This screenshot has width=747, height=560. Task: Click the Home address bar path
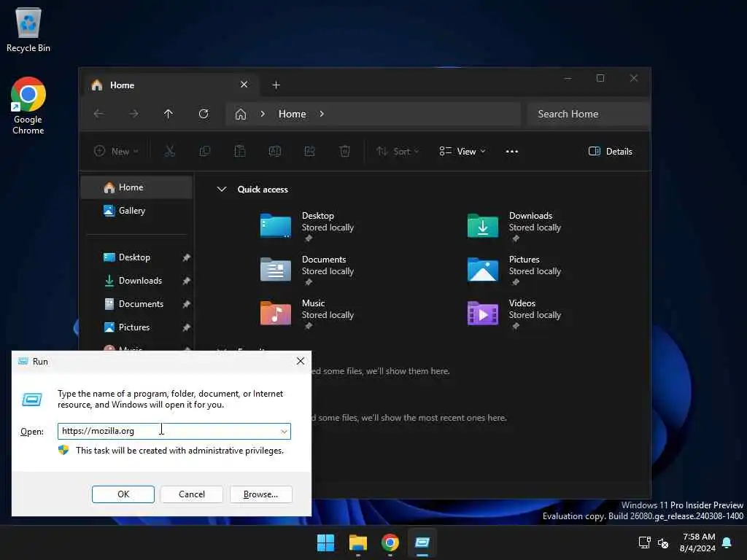292,114
